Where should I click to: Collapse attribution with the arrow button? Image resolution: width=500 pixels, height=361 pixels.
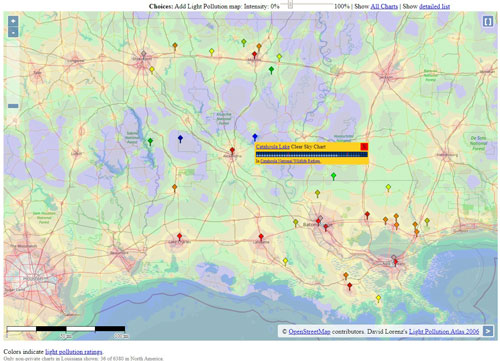pos(488,331)
